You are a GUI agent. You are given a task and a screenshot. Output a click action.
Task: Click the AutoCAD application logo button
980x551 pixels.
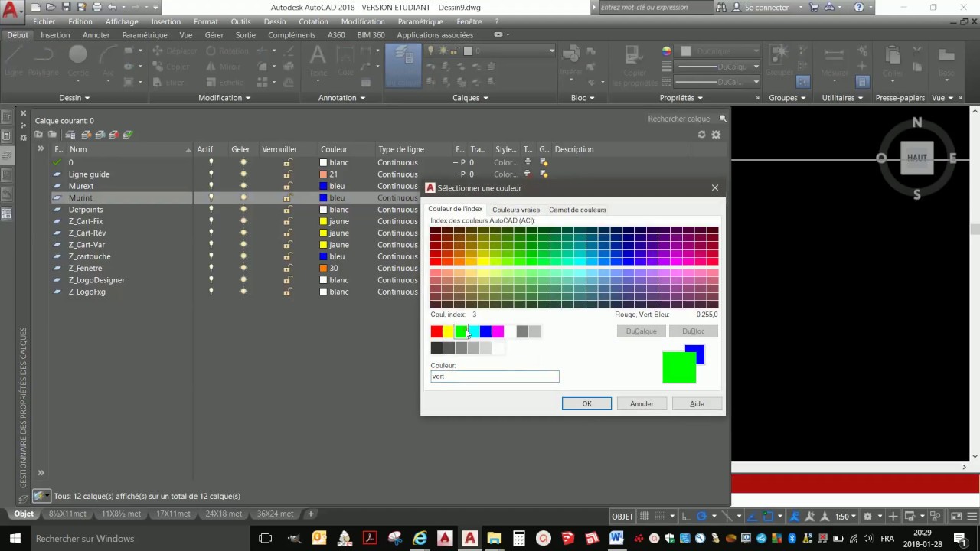tap(11, 11)
